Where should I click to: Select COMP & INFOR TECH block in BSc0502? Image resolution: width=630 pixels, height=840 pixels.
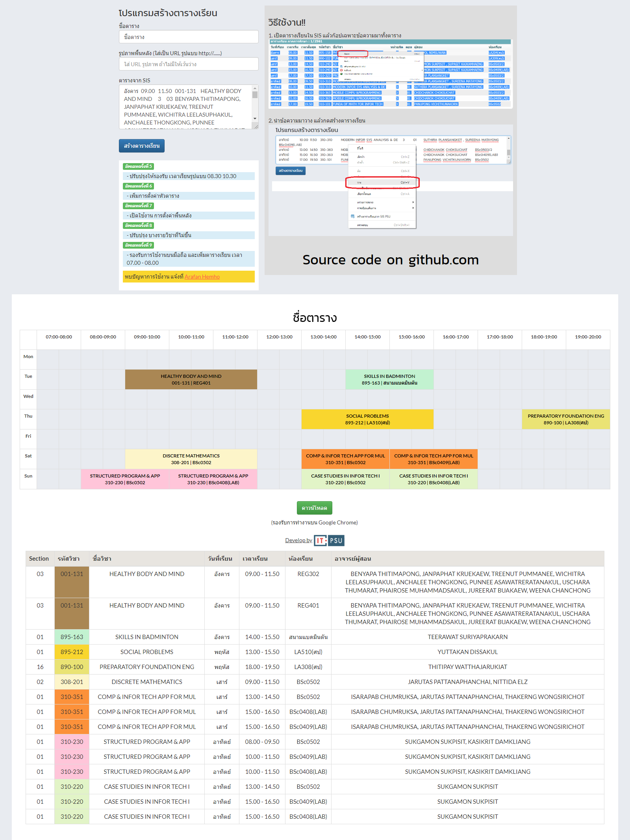[345, 459]
